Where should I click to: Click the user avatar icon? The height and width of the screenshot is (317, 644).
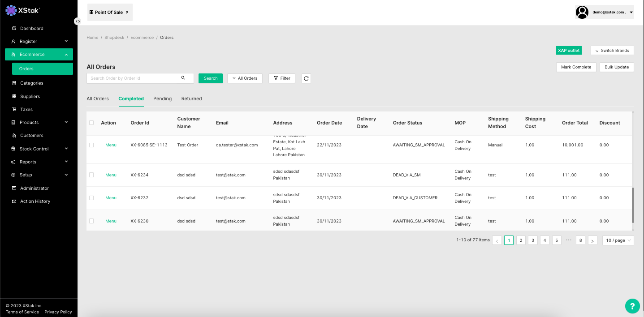click(582, 13)
